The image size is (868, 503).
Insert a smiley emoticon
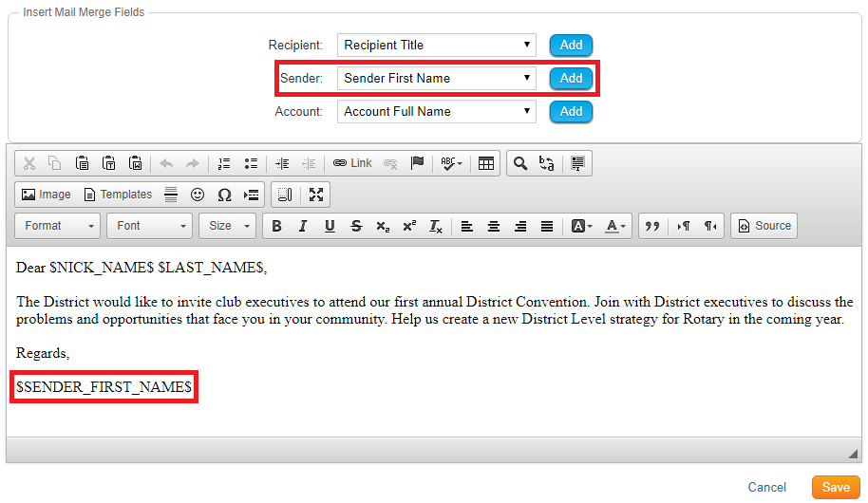pos(198,195)
